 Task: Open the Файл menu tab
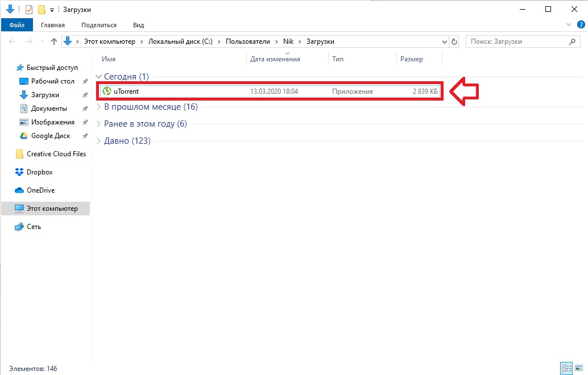(17, 25)
